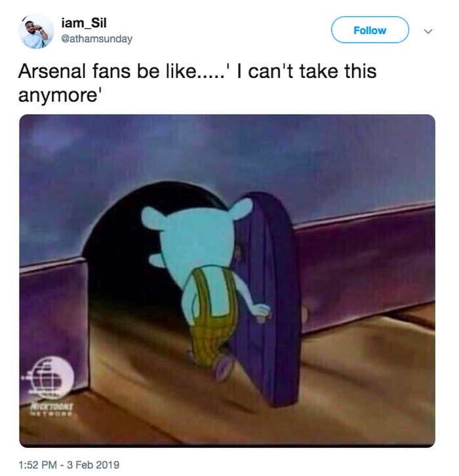This screenshot has width=459, height=476.
Task: Open the @athamsunday handle link
Action: tap(97, 39)
